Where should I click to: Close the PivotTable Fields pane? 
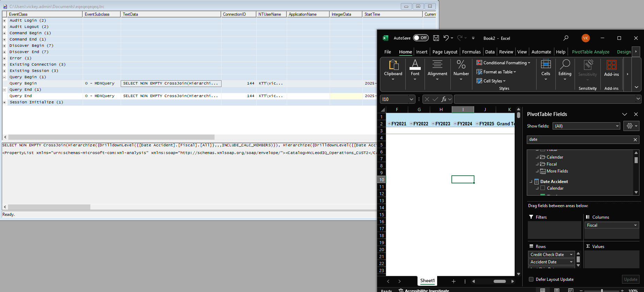pyautogui.click(x=636, y=114)
